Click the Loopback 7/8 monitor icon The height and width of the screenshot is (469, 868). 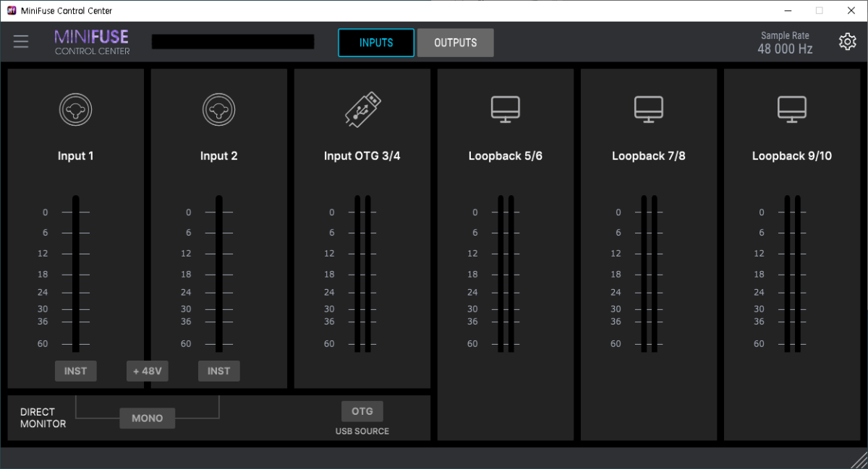[x=648, y=110]
